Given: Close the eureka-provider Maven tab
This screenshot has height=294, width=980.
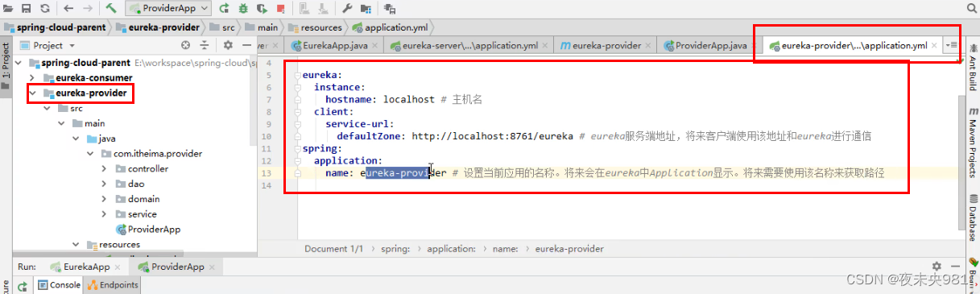Looking at the screenshot, I should pos(649,46).
